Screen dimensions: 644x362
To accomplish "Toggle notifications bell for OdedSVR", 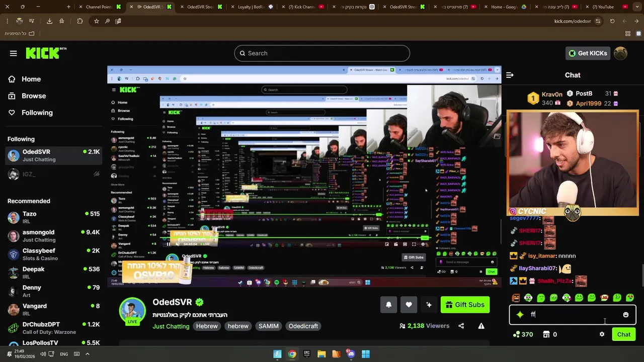I will point(388,305).
